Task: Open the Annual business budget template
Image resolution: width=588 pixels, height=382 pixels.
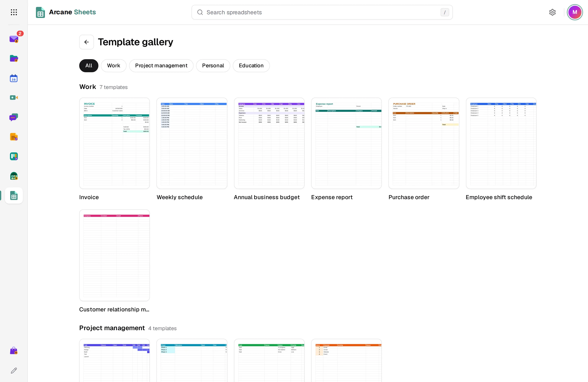Action: pyautogui.click(x=269, y=143)
